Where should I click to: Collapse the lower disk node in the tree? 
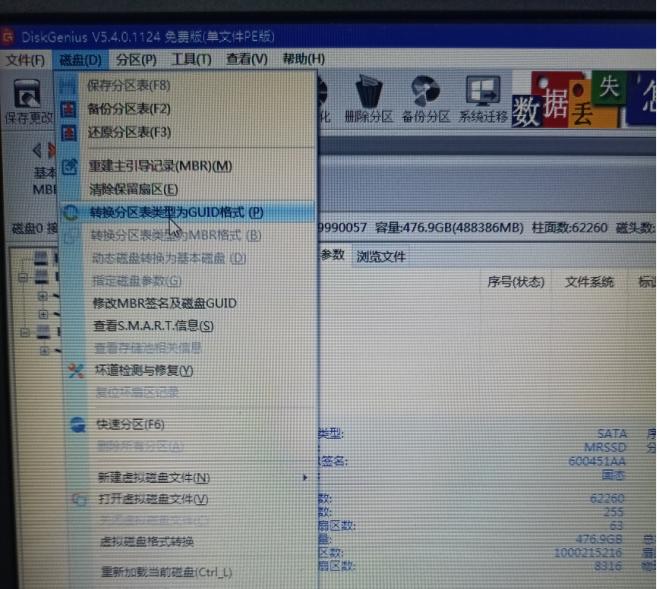pos(25,333)
